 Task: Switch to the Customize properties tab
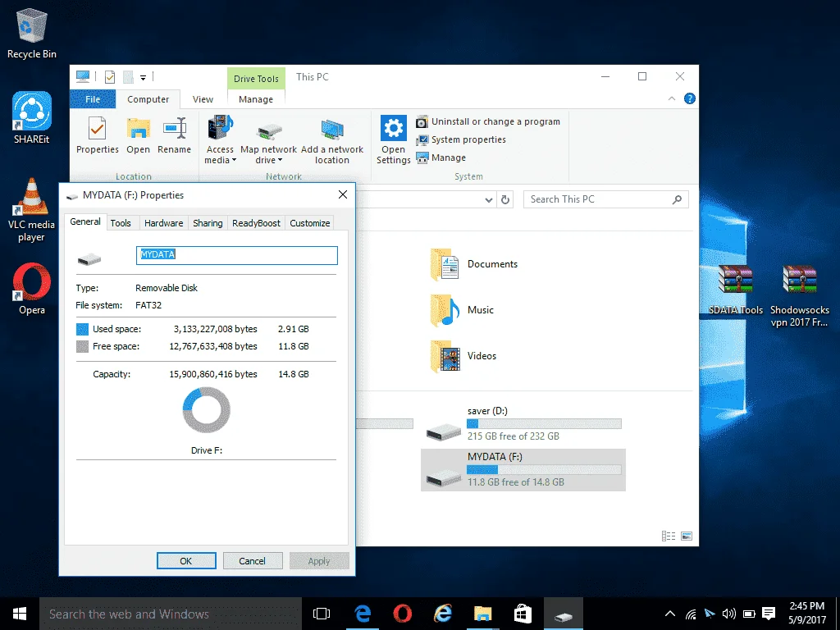pos(309,223)
